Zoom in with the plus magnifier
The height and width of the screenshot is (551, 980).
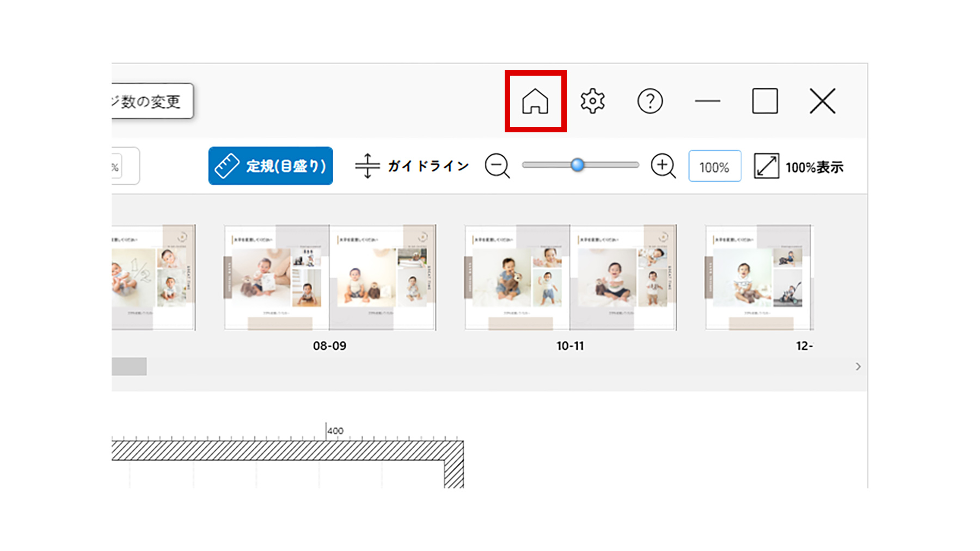coord(663,166)
